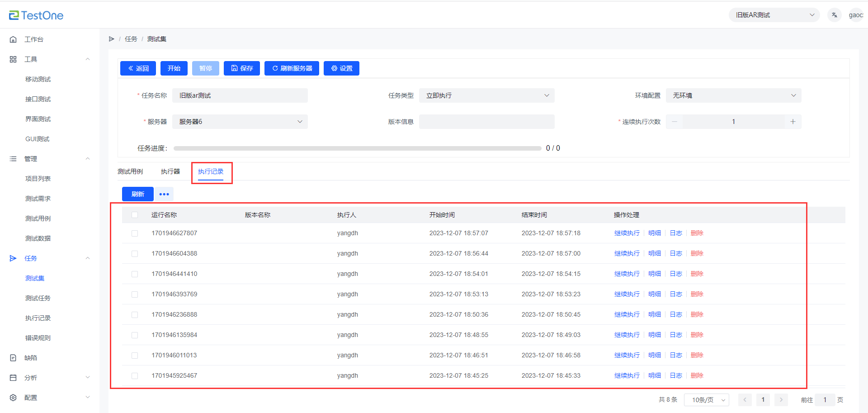Viewport: 868px width, 413px height.
Task: Open the 工作台 home icon
Action: [13, 39]
